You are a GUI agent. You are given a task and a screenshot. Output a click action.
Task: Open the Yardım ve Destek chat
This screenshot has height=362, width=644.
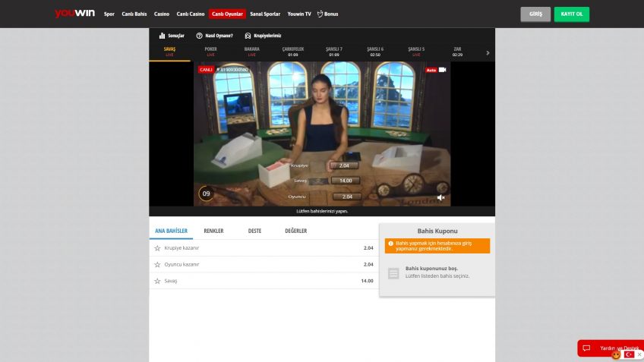(611, 348)
